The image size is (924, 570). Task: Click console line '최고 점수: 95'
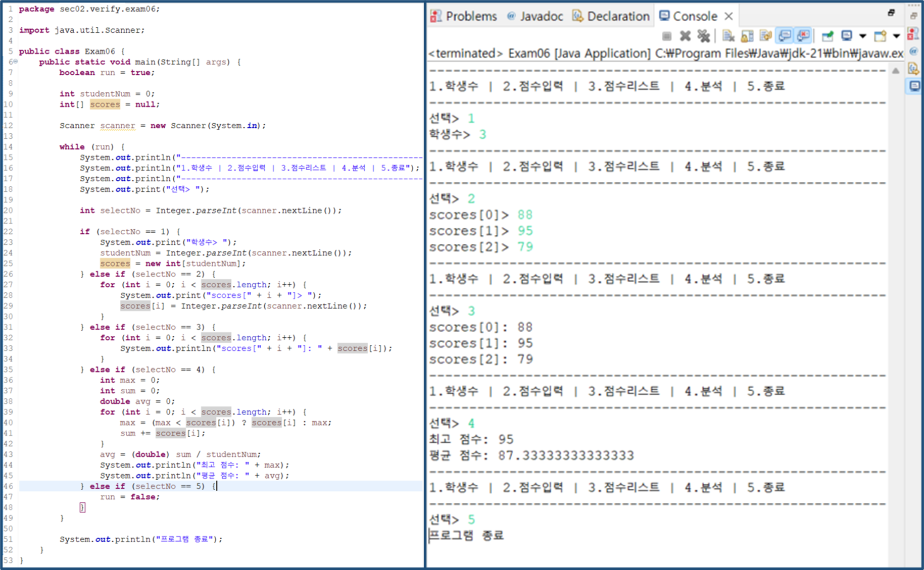coord(471,440)
